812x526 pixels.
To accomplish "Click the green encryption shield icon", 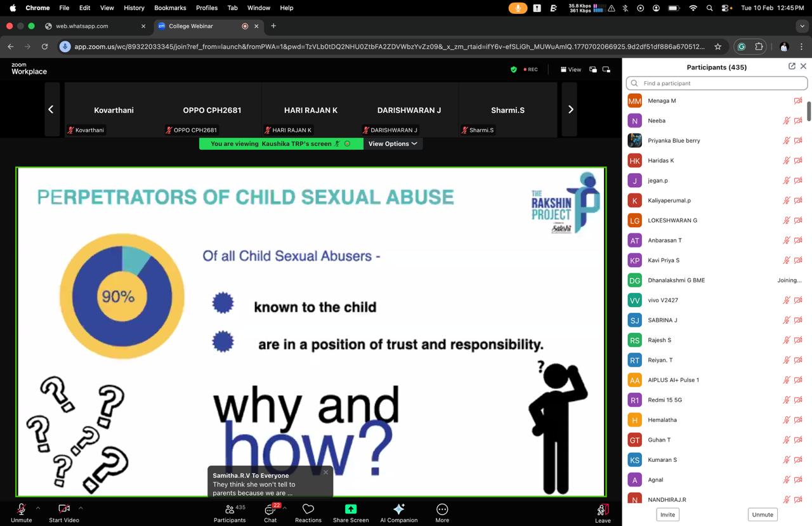I will coord(514,69).
